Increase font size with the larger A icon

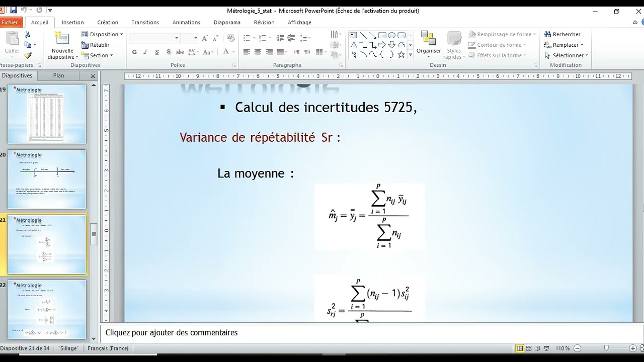(x=205, y=38)
